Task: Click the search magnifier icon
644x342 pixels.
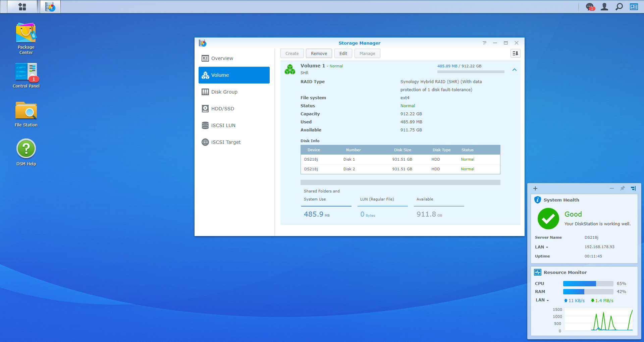Action: (x=619, y=7)
